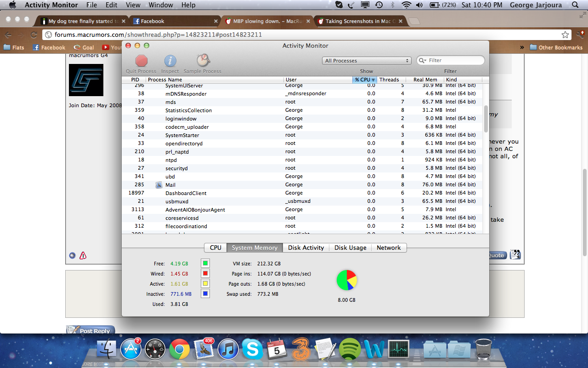Image resolution: width=588 pixels, height=368 pixels.
Task: Click the bookmark star in address bar
Action: coord(565,34)
